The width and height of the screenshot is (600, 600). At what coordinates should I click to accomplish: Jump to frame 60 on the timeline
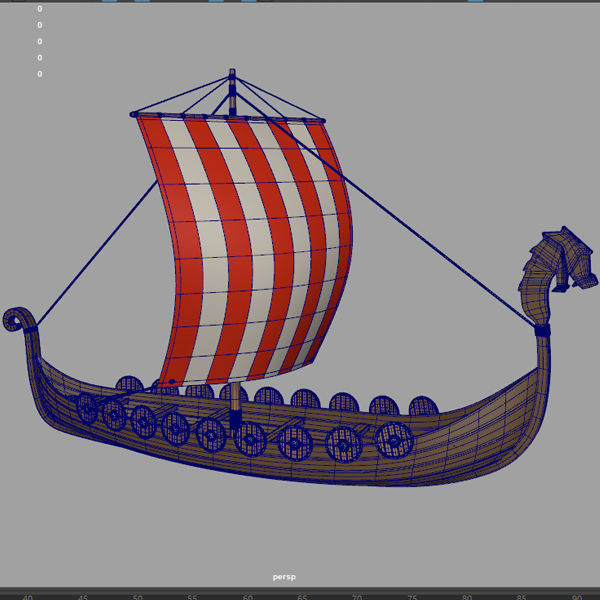tap(247, 597)
